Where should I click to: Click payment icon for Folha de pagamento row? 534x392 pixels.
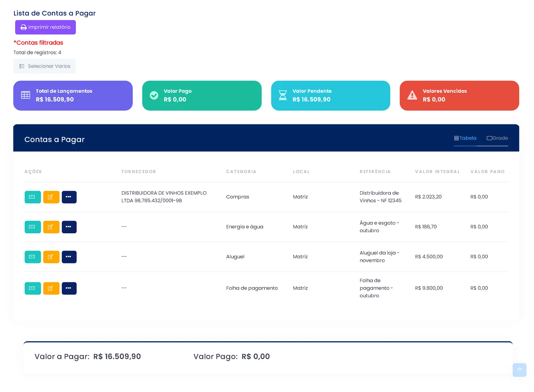[33, 288]
